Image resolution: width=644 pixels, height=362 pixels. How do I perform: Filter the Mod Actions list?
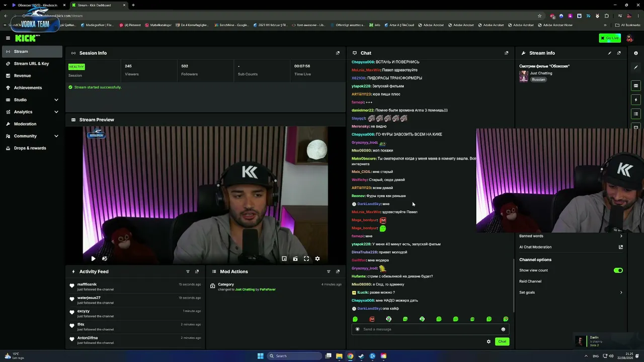coord(329,271)
